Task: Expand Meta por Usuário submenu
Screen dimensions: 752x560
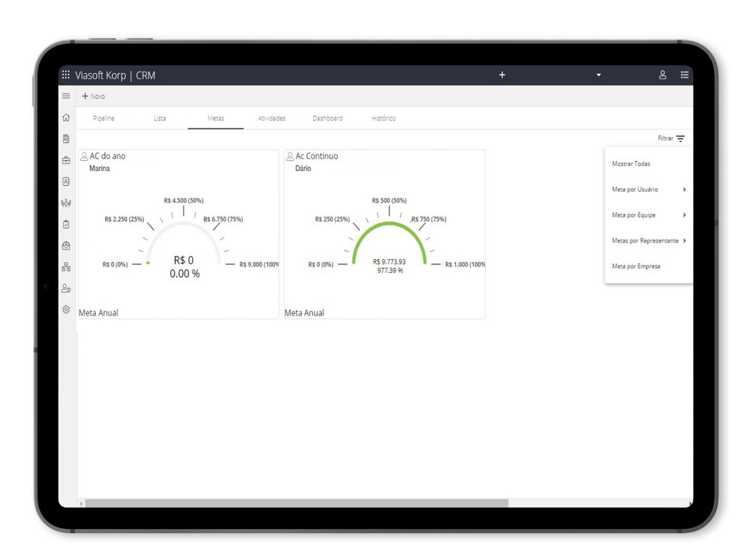Action: point(648,189)
